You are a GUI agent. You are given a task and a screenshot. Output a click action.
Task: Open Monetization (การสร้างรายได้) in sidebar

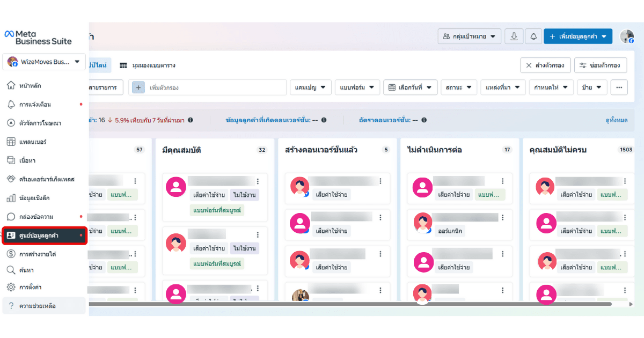click(x=38, y=254)
